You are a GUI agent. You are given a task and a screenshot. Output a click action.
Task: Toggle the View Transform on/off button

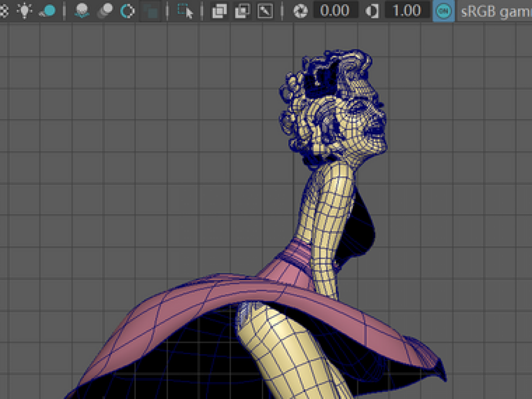(x=444, y=11)
